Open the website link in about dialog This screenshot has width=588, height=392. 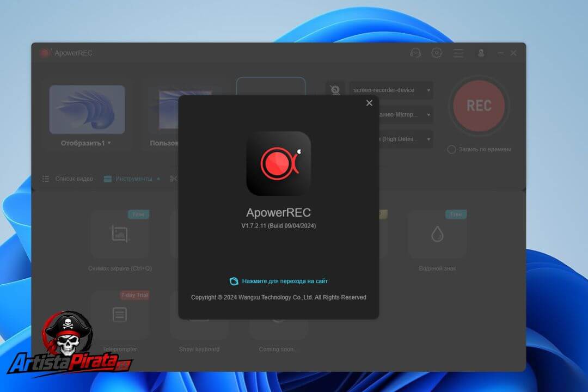coord(279,281)
